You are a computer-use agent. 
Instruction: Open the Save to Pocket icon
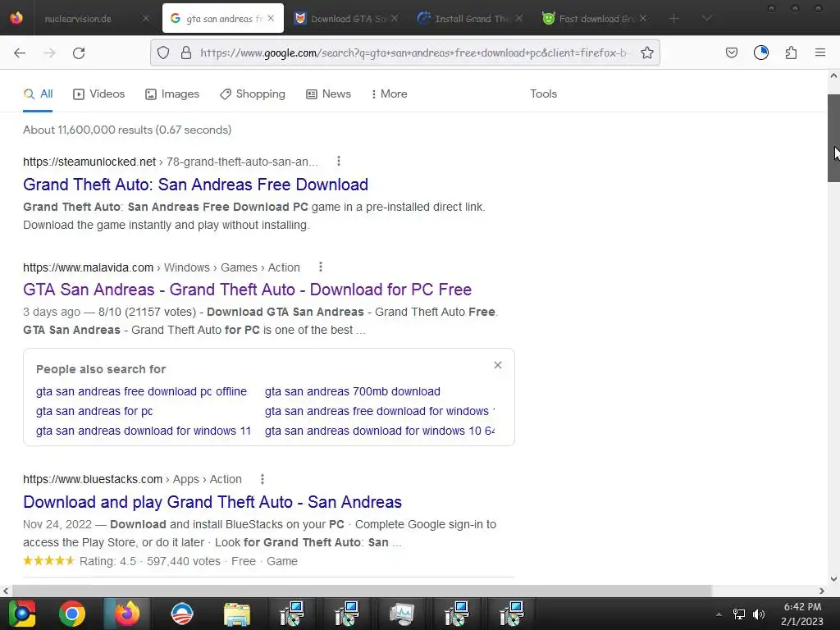coord(731,52)
